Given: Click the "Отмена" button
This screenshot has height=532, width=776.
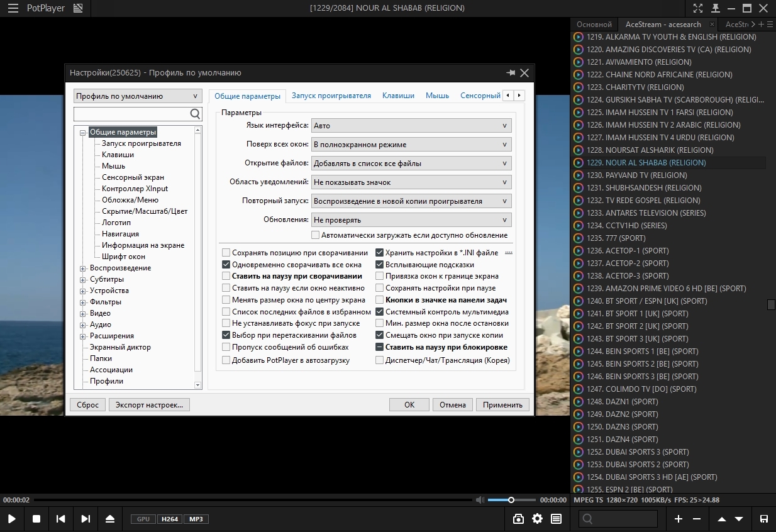Looking at the screenshot, I should (452, 404).
